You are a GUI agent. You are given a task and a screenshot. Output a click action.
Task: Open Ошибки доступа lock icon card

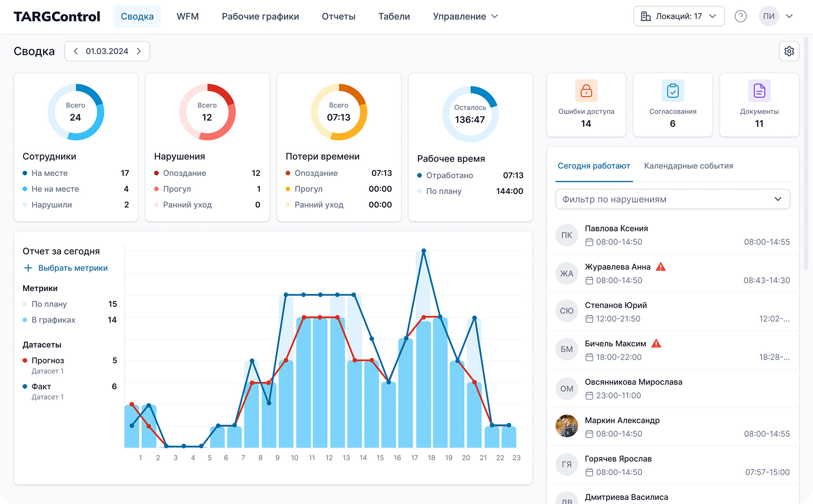[x=586, y=91]
